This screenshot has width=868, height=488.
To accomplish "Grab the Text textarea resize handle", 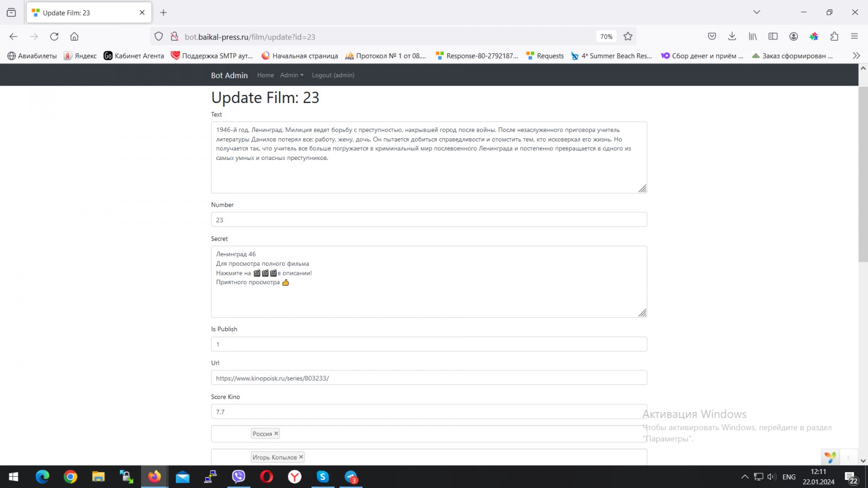I will pos(642,189).
